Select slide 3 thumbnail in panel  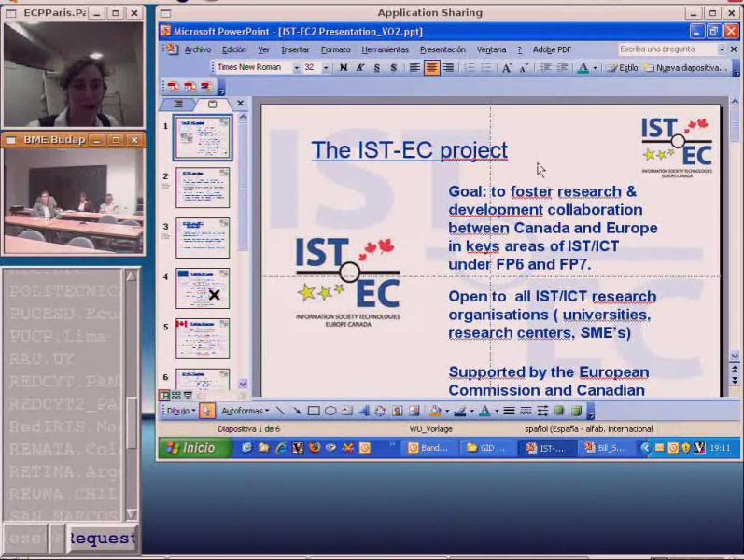pyautogui.click(x=203, y=238)
